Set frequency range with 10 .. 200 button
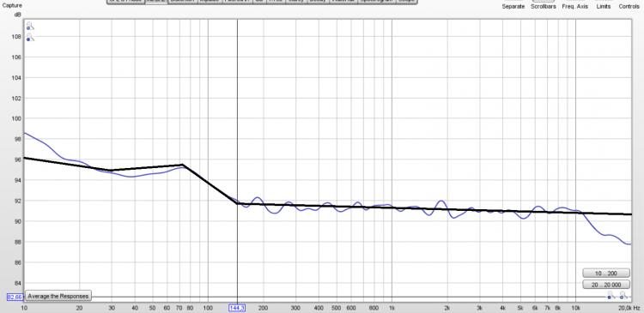This screenshot has width=644, height=313. tap(606, 274)
